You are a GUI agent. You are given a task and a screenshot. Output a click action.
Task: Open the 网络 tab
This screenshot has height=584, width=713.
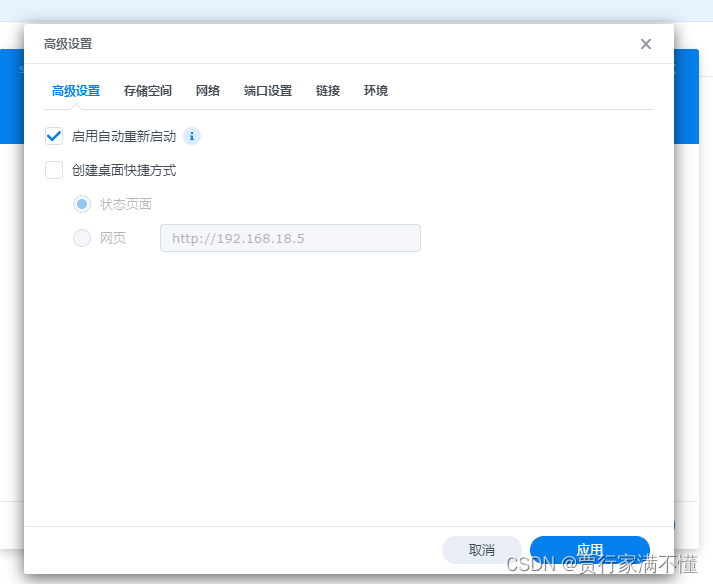pos(208,91)
